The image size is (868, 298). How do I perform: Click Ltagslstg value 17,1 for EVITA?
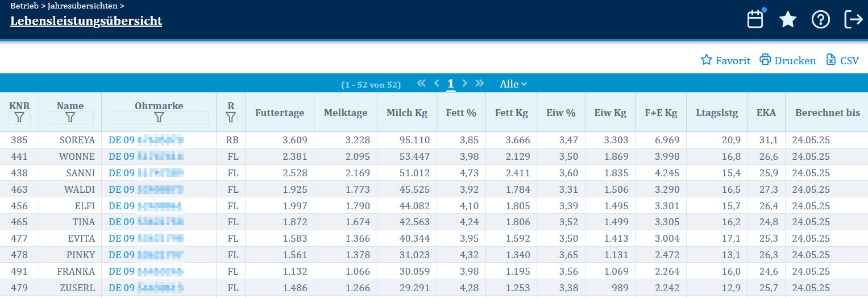731,238
